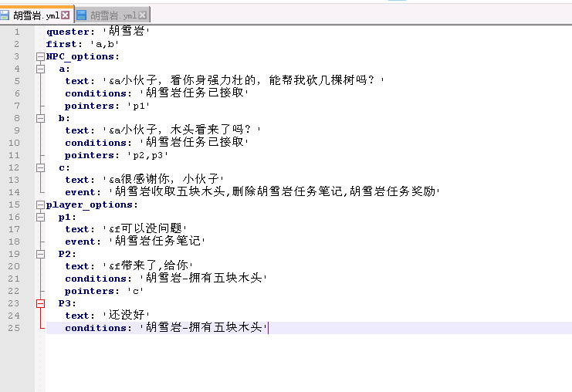Click the 'P3:' key on line 23
This screenshot has width=572, height=392.
click(67, 303)
